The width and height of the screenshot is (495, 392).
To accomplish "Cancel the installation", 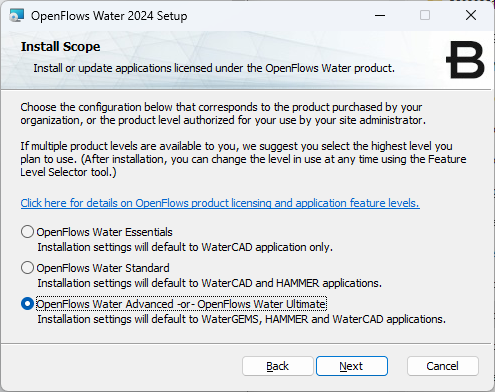I will pyautogui.click(x=443, y=366).
